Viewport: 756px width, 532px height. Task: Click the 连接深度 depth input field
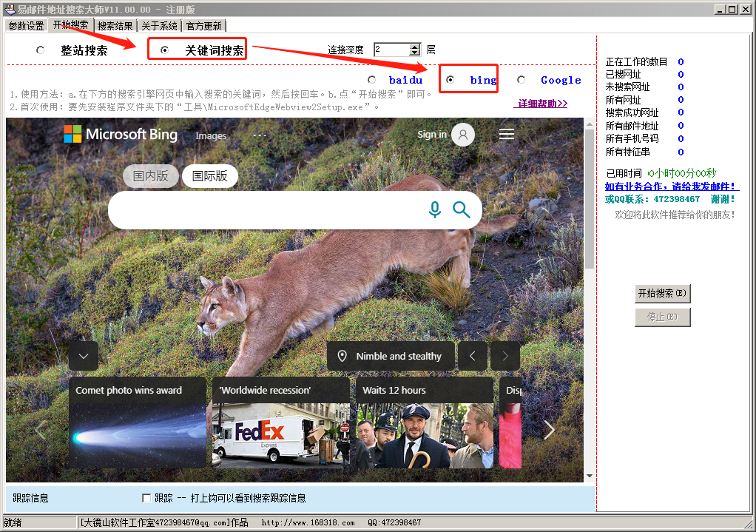(x=391, y=50)
